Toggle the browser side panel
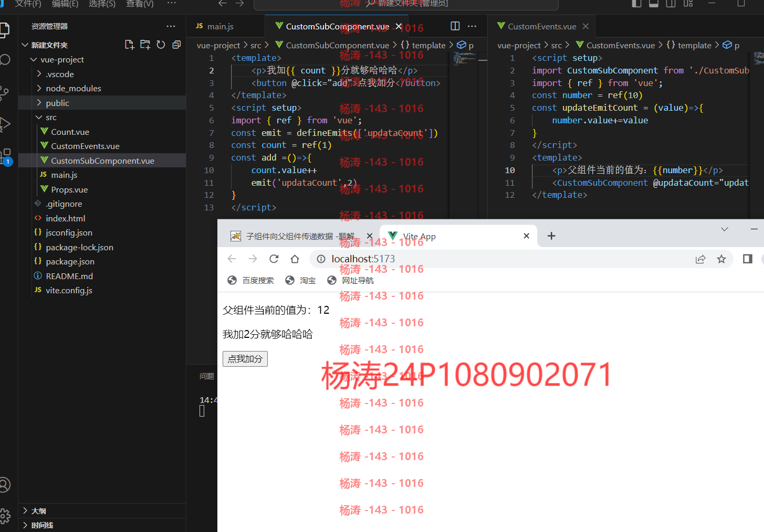764x532 pixels. coord(748,259)
